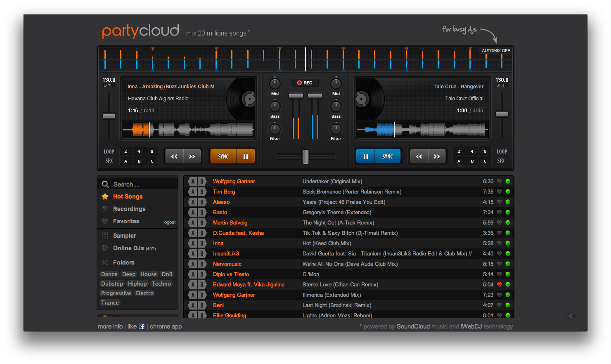Click the Search magnifier icon

click(x=105, y=184)
